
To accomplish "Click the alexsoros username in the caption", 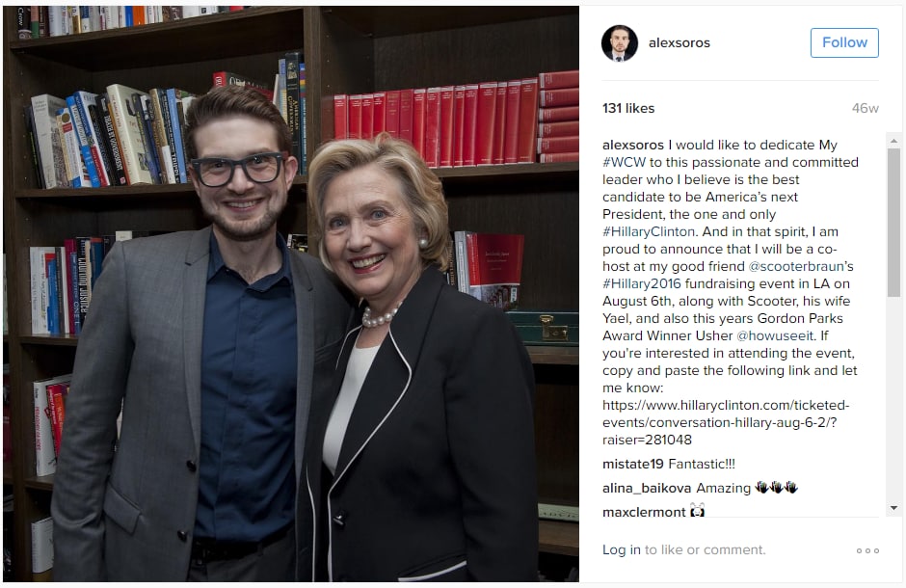I will pyautogui.click(x=632, y=145).
